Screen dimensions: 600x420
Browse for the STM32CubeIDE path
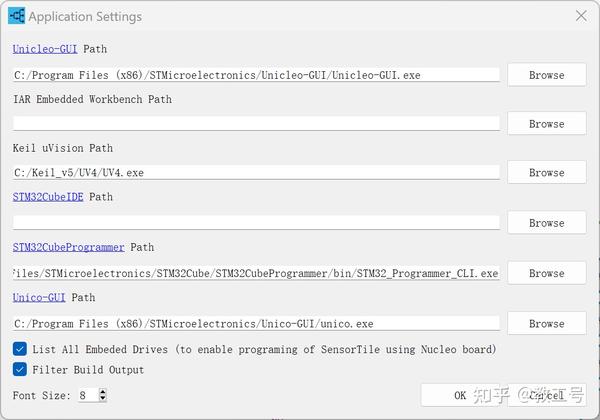[546, 223]
